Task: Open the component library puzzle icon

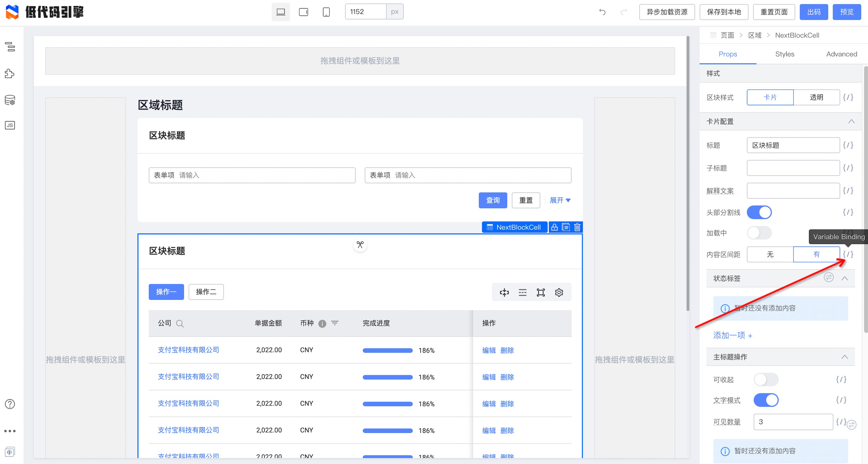Action: [x=10, y=74]
